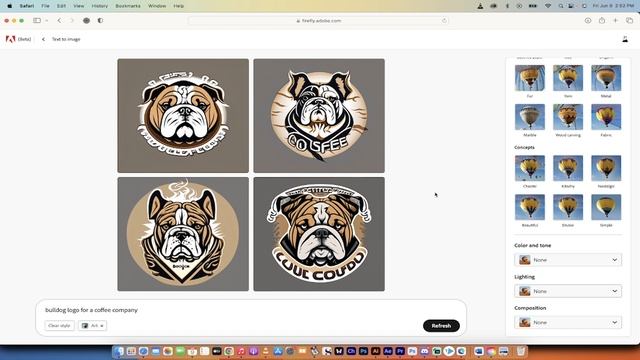Select the Kitschy concept style
The width and height of the screenshot is (640, 360).
(568, 168)
